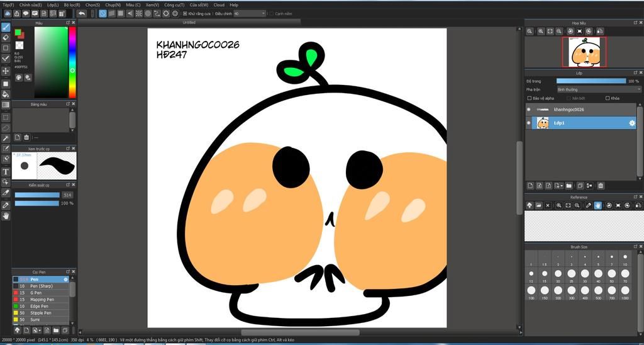Image resolution: width=644 pixels, height=345 pixels.
Task: Select the G Pen brush
Action: click(x=41, y=293)
